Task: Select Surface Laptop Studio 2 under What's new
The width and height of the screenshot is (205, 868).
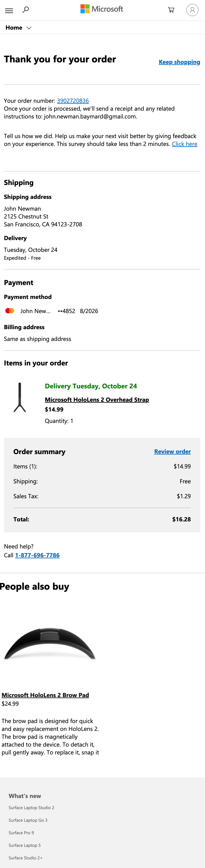Action: coord(31,807)
